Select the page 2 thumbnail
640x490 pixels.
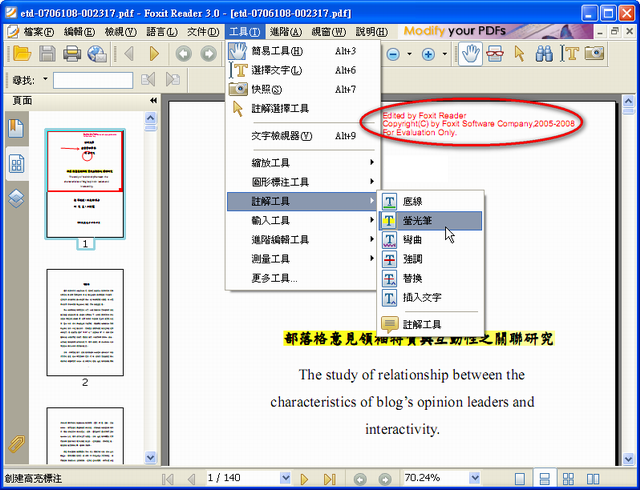click(x=85, y=320)
